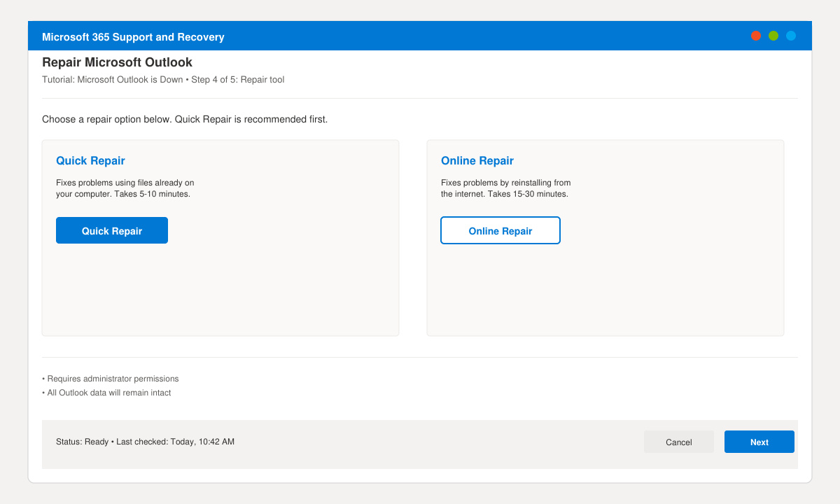
Task: Click the 'Requires administrator permissions' note
Action: (111, 379)
